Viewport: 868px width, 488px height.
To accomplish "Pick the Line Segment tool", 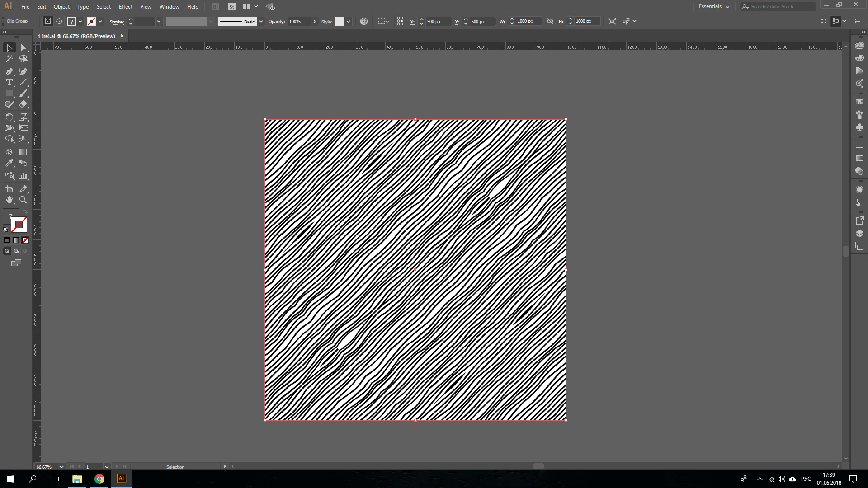I will coord(23,82).
